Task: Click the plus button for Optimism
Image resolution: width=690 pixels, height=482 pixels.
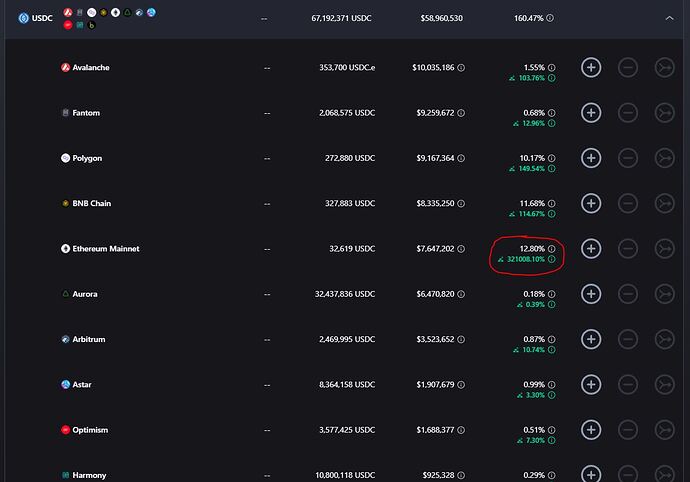Action: tap(591, 430)
